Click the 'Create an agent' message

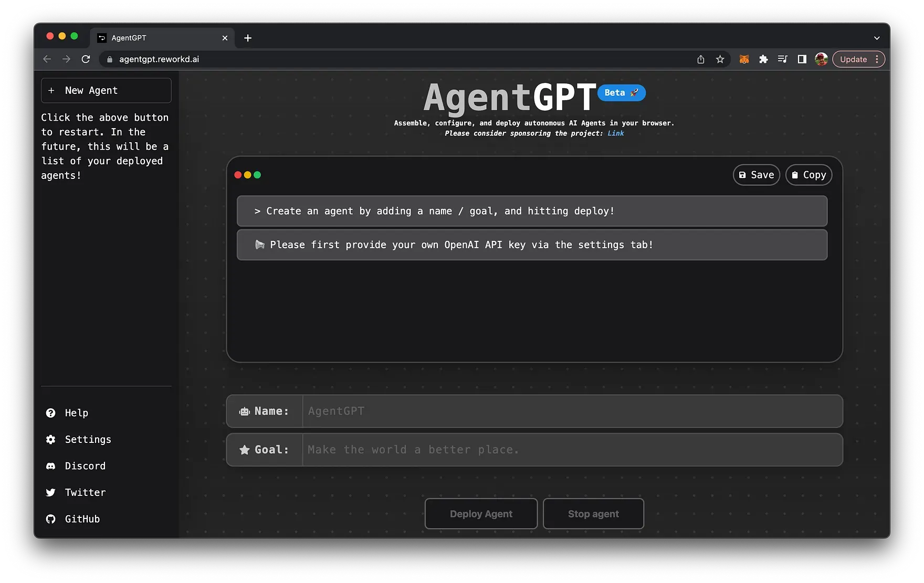532,211
